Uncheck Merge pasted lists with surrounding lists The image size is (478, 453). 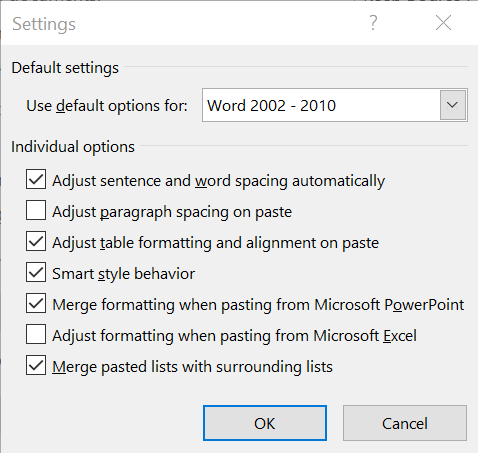(x=36, y=365)
